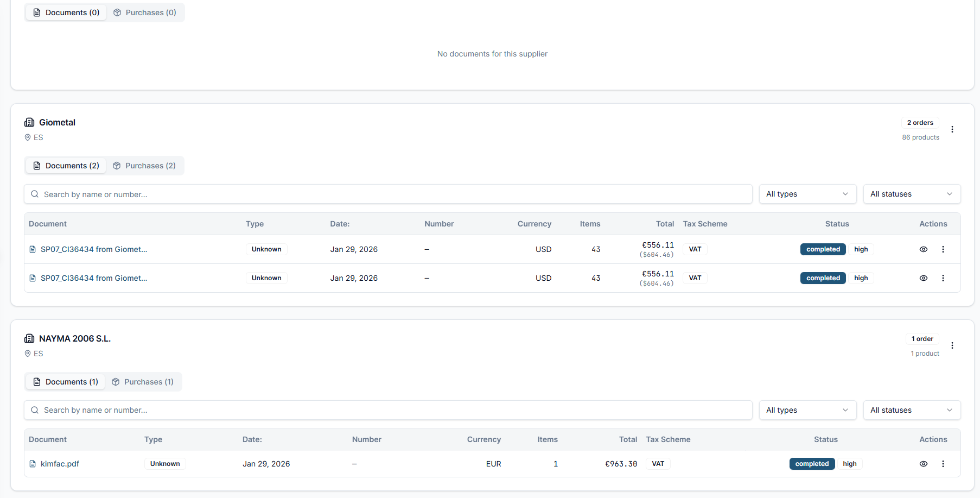This screenshot has width=980, height=498.
Task: Open the actions menu for kimfac.pdf
Action: click(x=943, y=464)
